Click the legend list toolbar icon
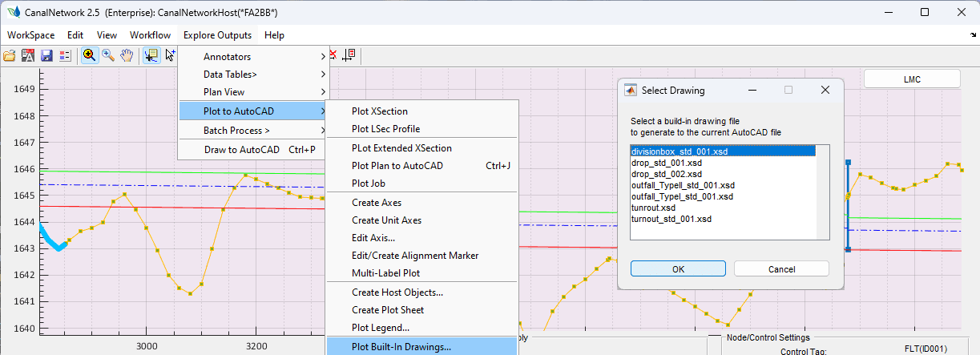Viewport: 980px width, 355px height. [65, 55]
